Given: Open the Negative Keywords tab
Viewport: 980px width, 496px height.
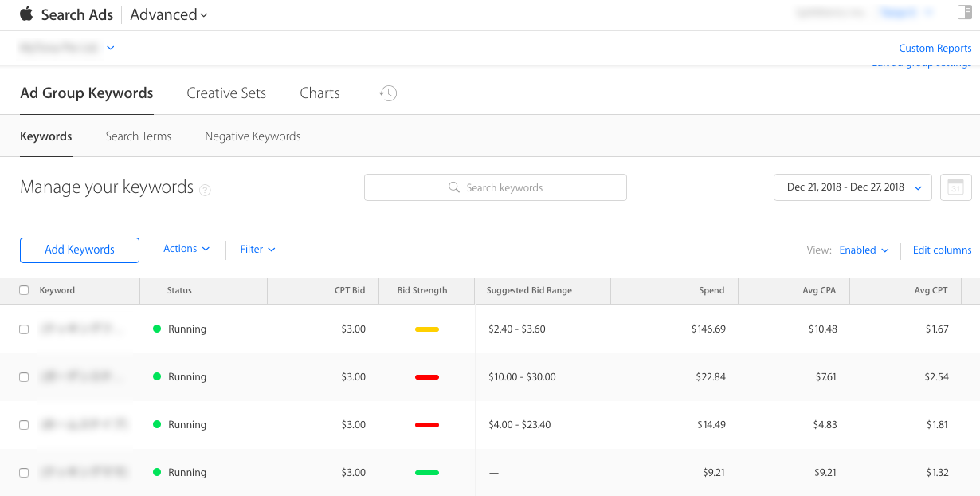Looking at the screenshot, I should tap(253, 136).
